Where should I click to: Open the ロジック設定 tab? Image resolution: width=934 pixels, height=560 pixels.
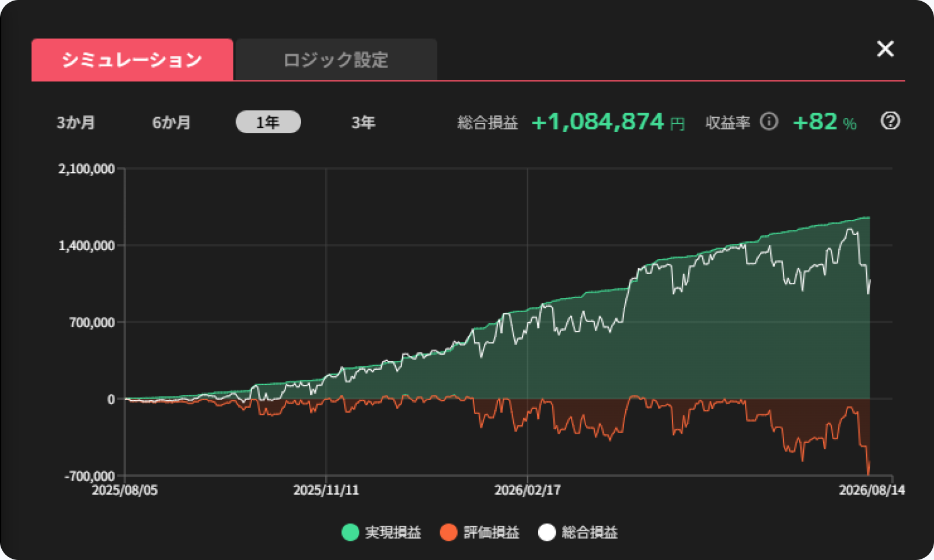pos(336,60)
